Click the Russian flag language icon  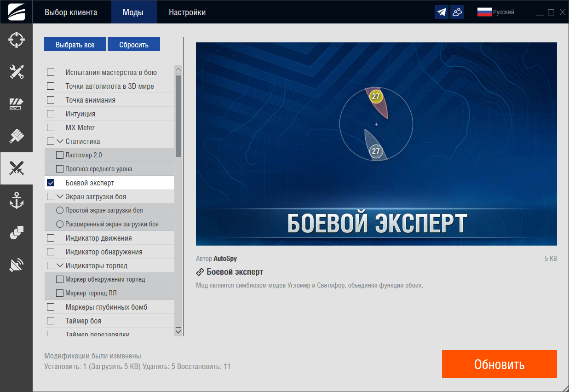tap(484, 12)
